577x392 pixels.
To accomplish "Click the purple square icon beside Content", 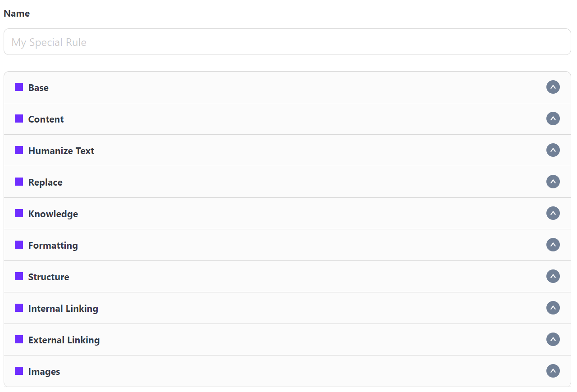I will [x=19, y=119].
